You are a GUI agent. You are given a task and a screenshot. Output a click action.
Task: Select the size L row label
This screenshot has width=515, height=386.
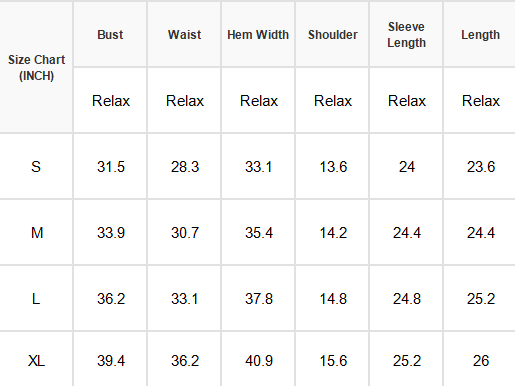pos(36,298)
